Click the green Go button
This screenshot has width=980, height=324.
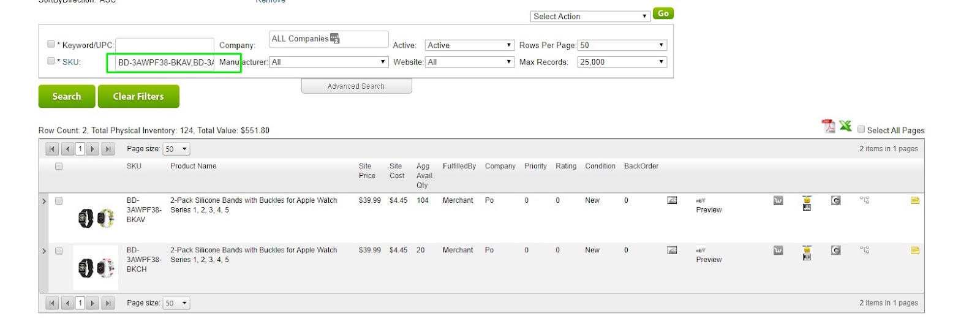click(x=663, y=13)
